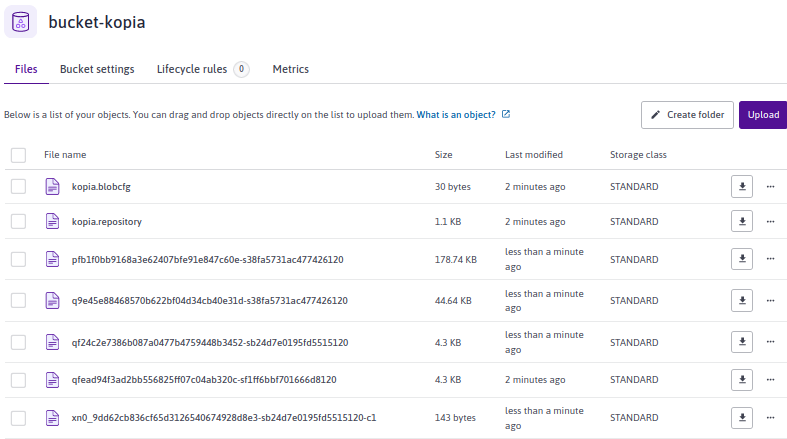Select the checkbox for qfead94f3ad2bb556825 file
This screenshot has width=787, height=439.
18,380
